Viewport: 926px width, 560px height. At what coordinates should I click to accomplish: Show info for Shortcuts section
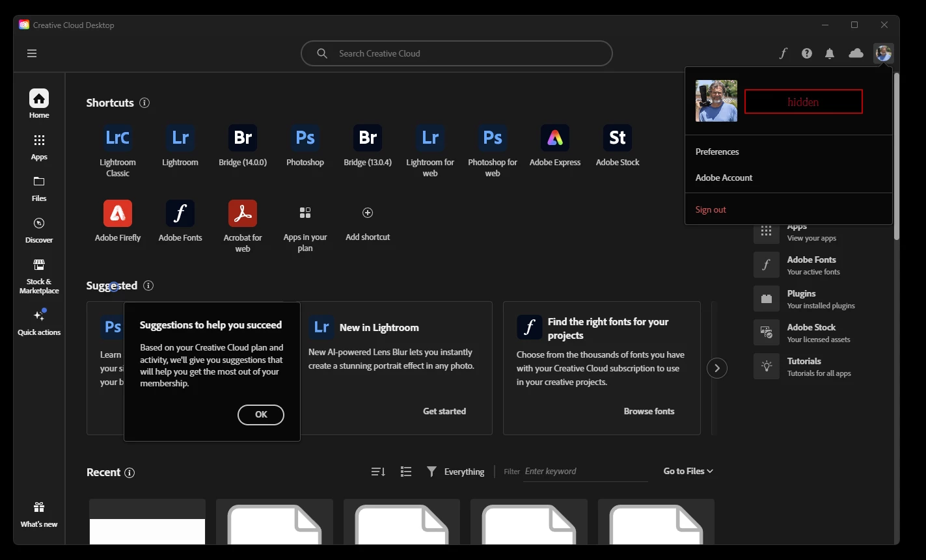click(144, 103)
